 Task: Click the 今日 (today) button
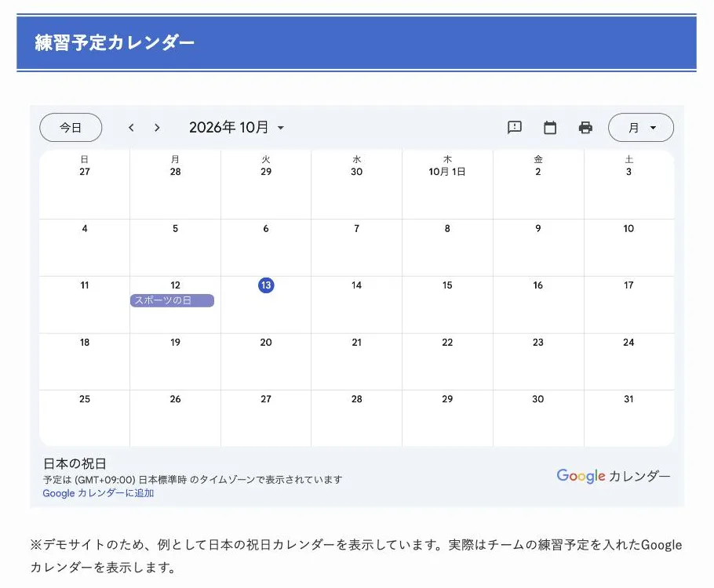click(x=71, y=128)
